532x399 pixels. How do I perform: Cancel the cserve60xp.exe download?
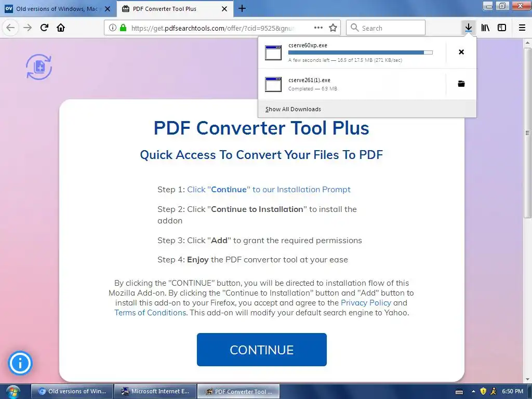pos(461,52)
